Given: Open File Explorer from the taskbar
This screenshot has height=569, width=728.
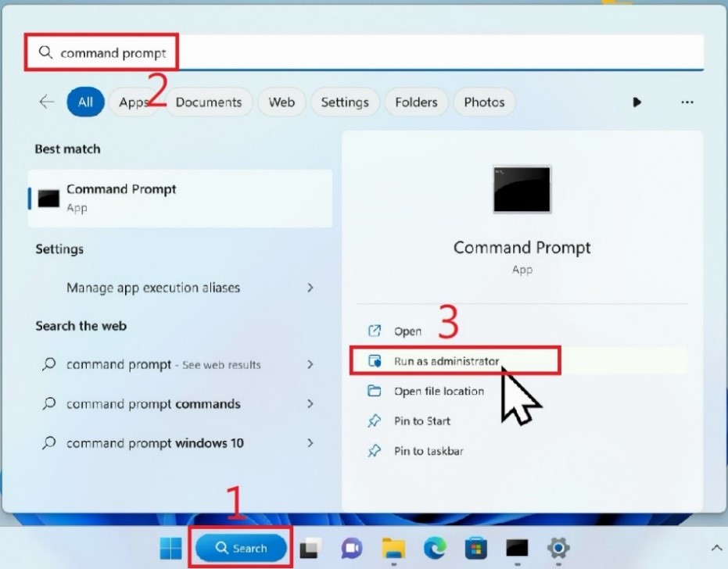Looking at the screenshot, I should [393, 548].
